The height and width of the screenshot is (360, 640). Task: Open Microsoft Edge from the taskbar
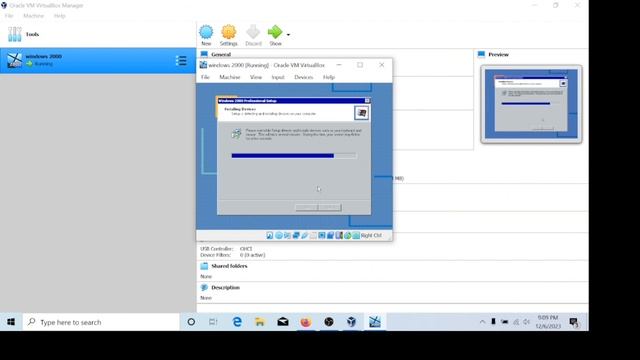coord(237,322)
